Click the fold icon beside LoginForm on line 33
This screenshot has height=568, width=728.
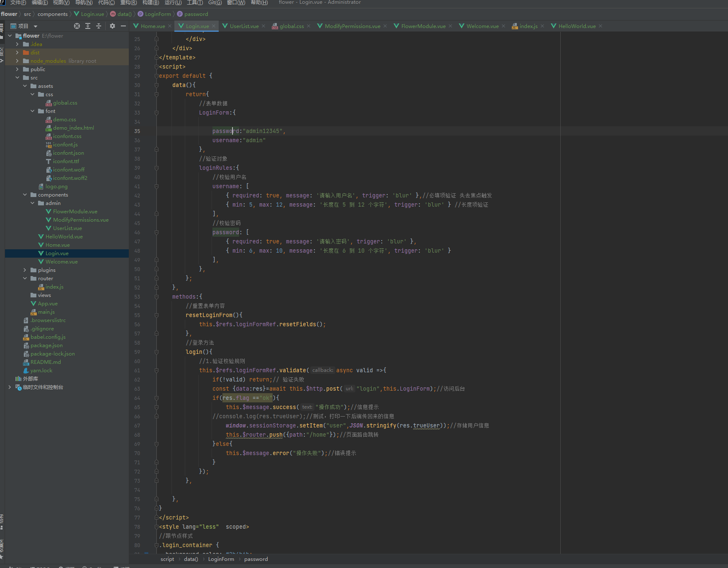point(156,113)
